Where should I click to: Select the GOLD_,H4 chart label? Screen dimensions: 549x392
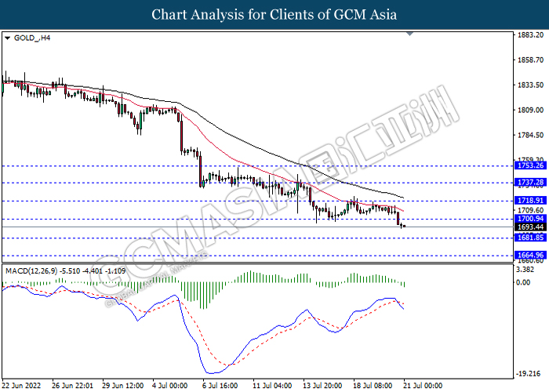pos(32,38)
